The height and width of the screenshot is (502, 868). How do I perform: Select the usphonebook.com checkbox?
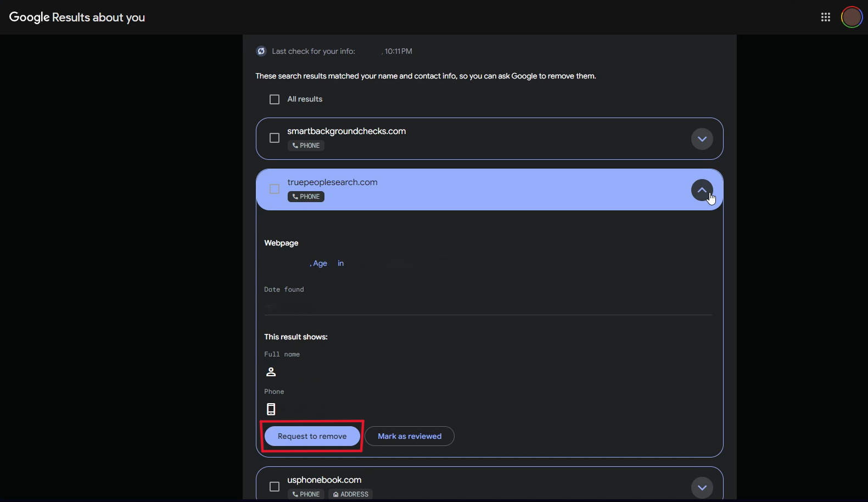tap(275, 487)
